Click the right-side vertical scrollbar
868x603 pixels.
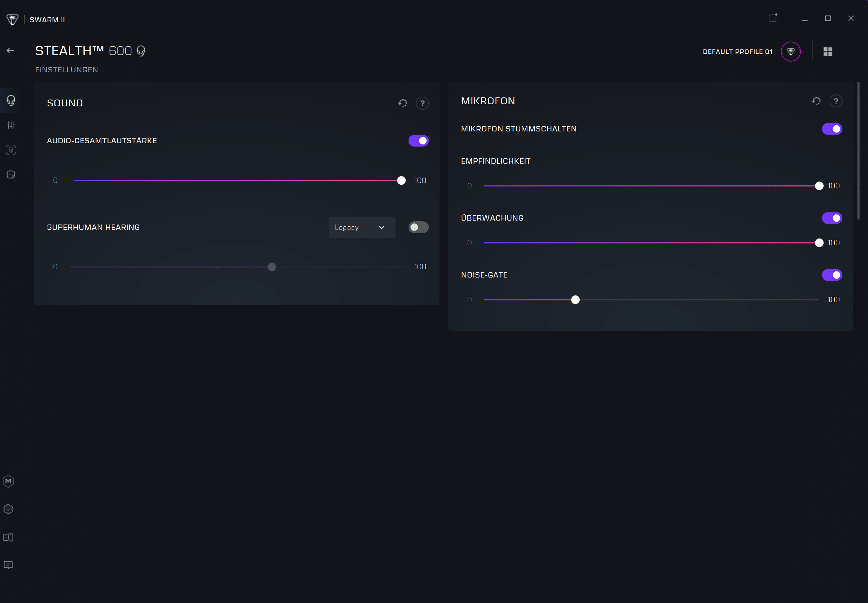pyautogui.click(x=858, y=151)
